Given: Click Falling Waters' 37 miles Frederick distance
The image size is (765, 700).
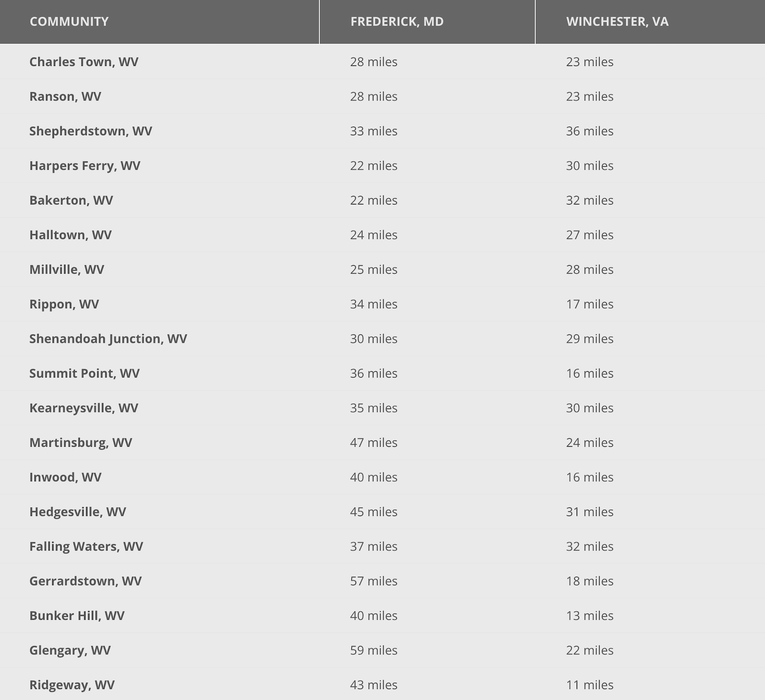Looking at the screenshot, I should coord(373,547).
